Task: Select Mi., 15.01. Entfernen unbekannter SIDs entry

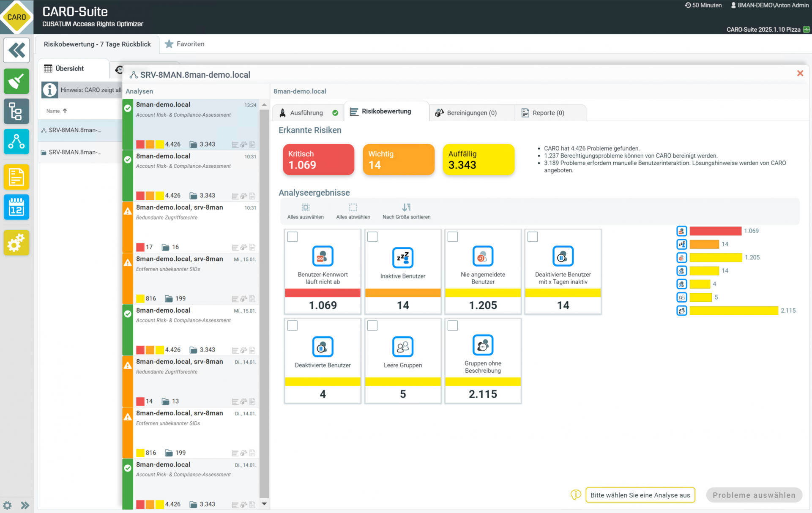Action: pos(191,279)
